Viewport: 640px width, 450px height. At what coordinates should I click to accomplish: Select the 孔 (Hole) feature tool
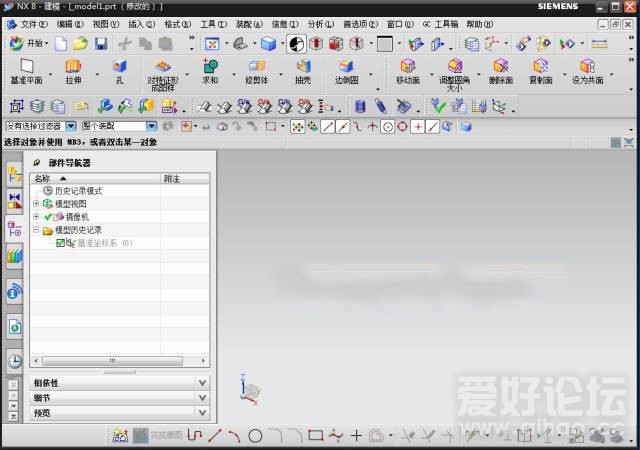coord(119,67)
